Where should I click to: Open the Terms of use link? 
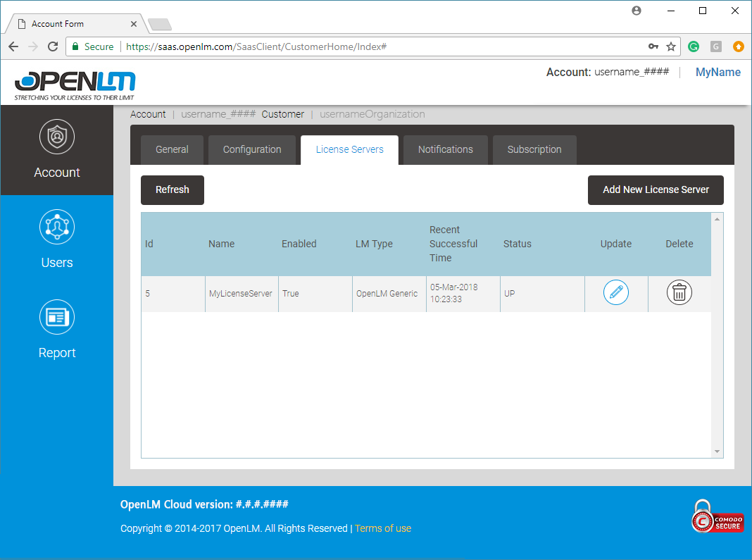(x=383, y=528)
